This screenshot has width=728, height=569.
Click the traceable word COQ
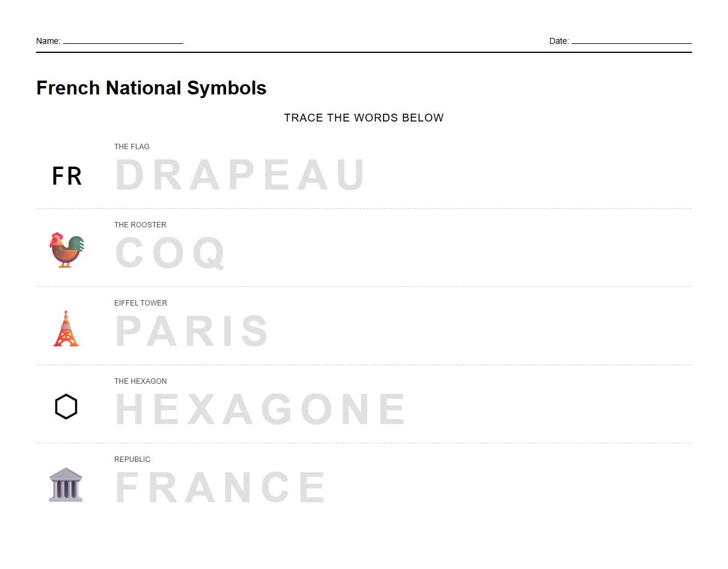pyautogui.click(x=170, y=253)
